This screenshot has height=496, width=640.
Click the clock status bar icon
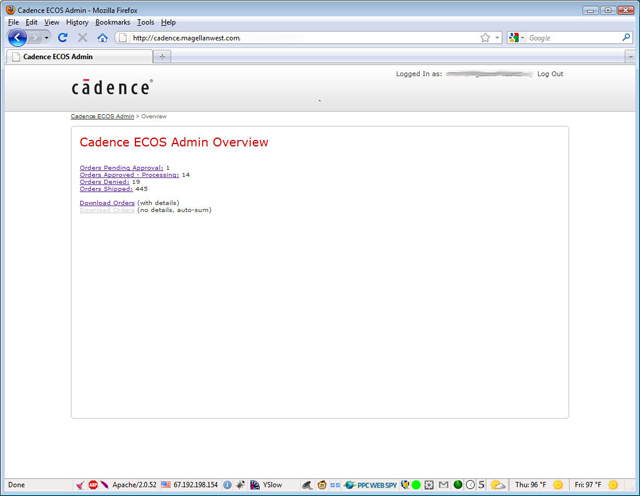(471, 485)
